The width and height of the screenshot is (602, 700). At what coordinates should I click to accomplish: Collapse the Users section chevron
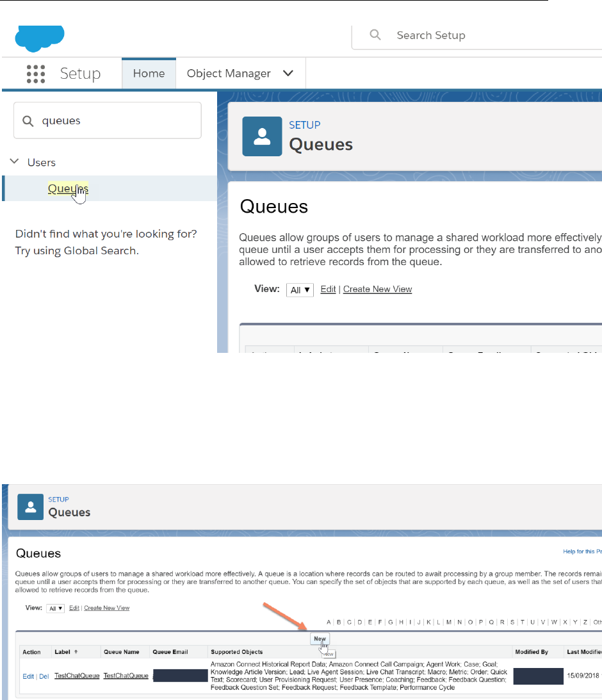tap(14, 161)
